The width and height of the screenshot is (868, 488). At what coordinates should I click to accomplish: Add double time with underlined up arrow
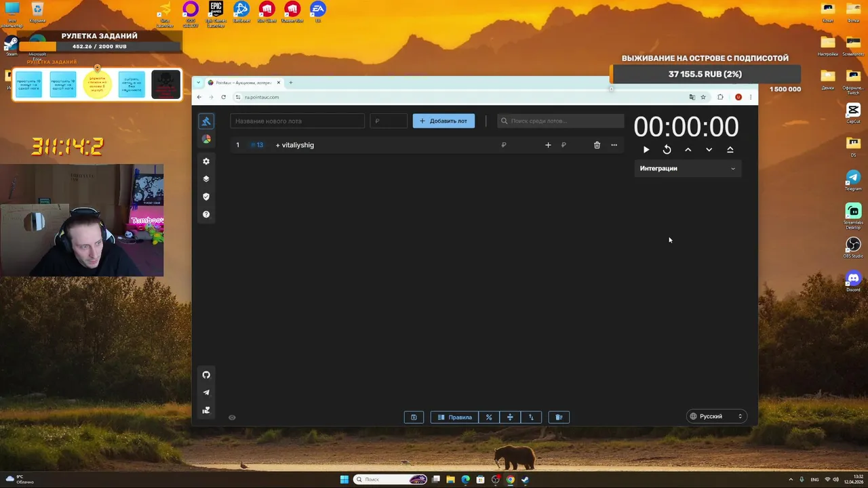(x=730, y=150)
